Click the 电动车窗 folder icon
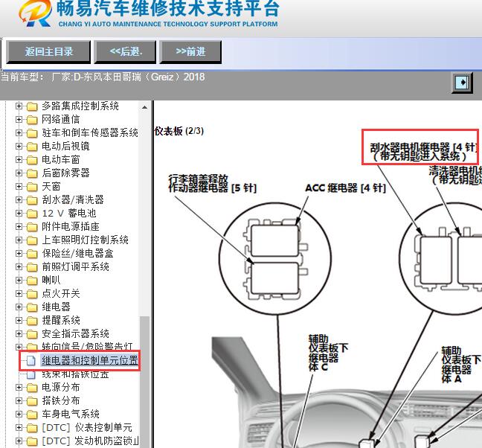The width and height of the screenshot is (482, 448). [32, 159]
